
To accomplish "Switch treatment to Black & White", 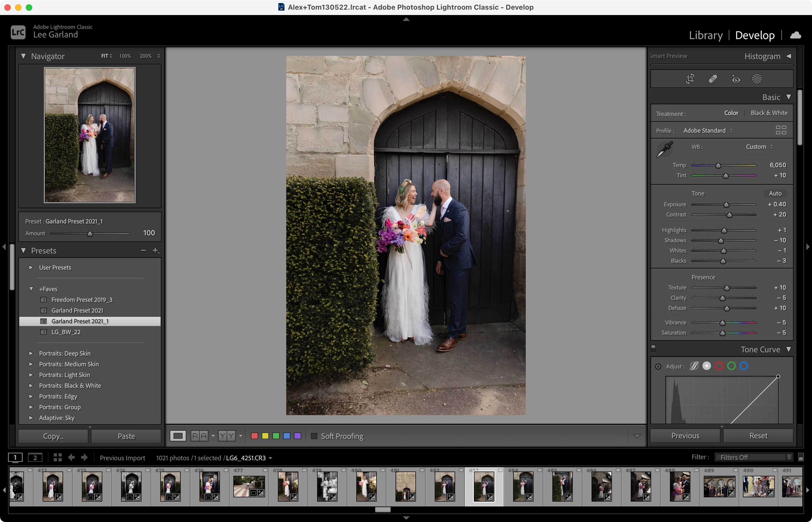I will (769, 113).
